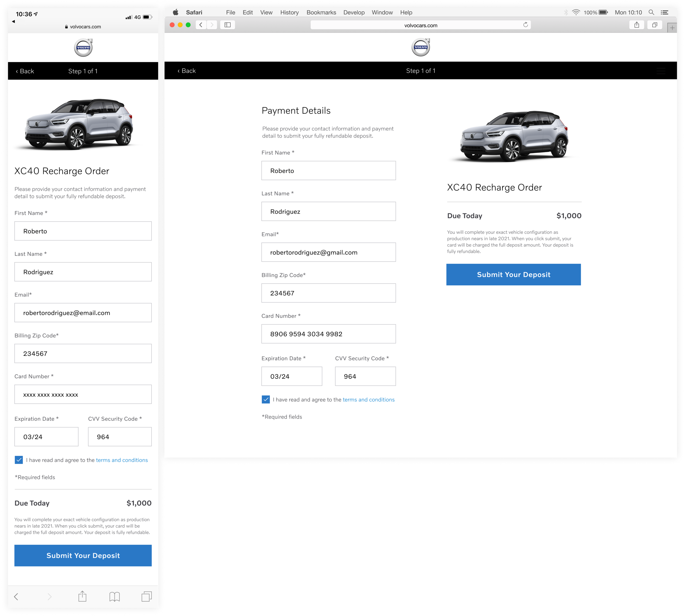Tap the mobile Safari share icon
The height and width of the screenshot is (616, 685).
tap(82, 596)
